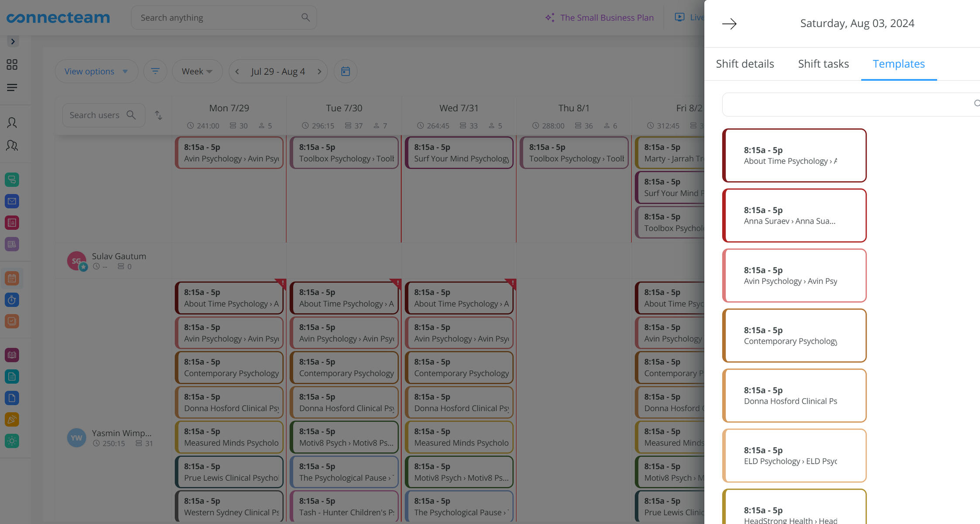Select the email/updates icon in the sidebar
Screen dimensions: 980x524
[11, 201]
